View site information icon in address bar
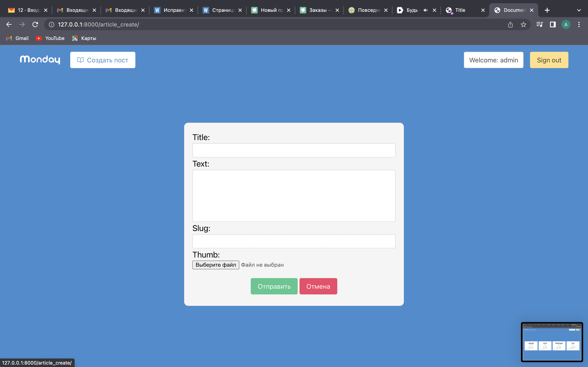The height and width of the screenshot is (367, 588). click(x=51, y=24)
